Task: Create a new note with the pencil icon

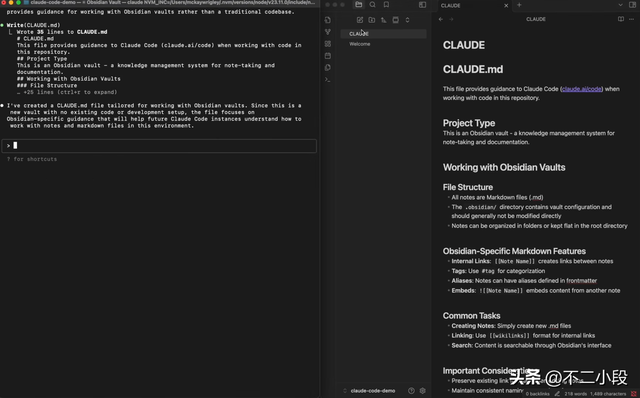Action: (x=360, y=20)
